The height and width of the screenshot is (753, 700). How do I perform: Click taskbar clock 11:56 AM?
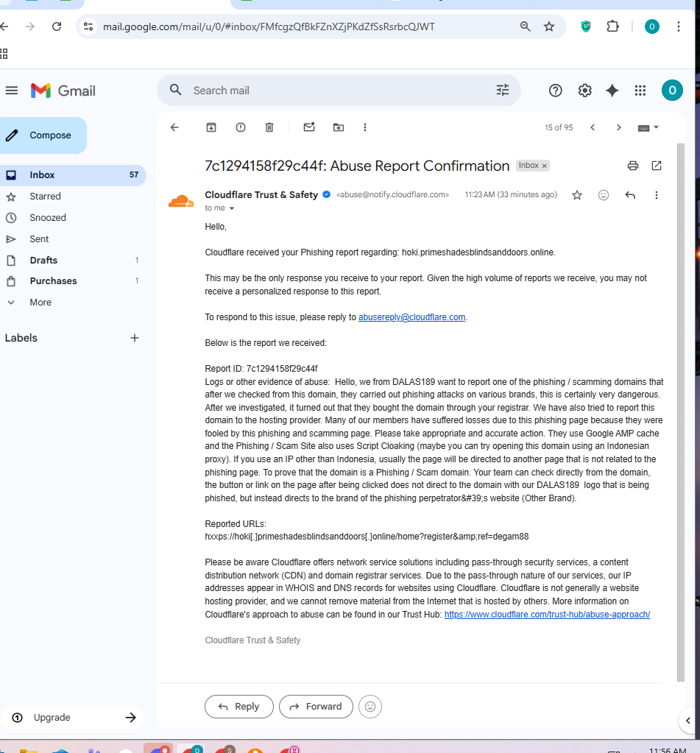click(668, 749)
